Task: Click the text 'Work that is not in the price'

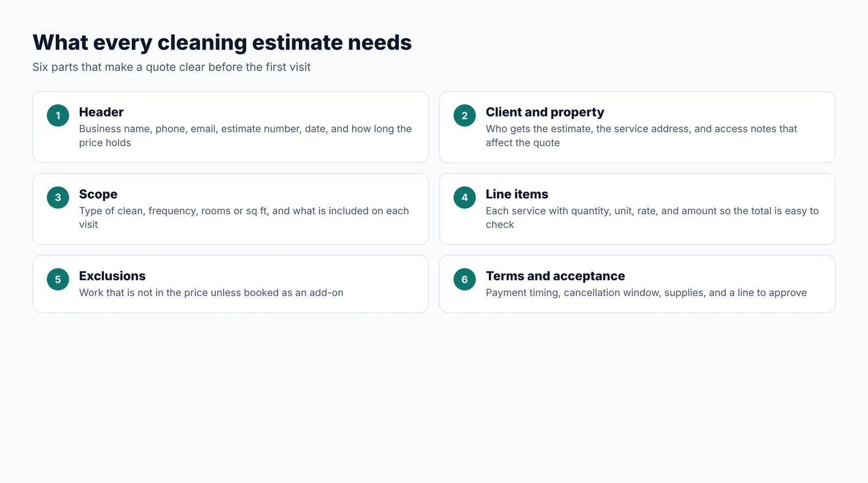Action: (x=143, y=293)
